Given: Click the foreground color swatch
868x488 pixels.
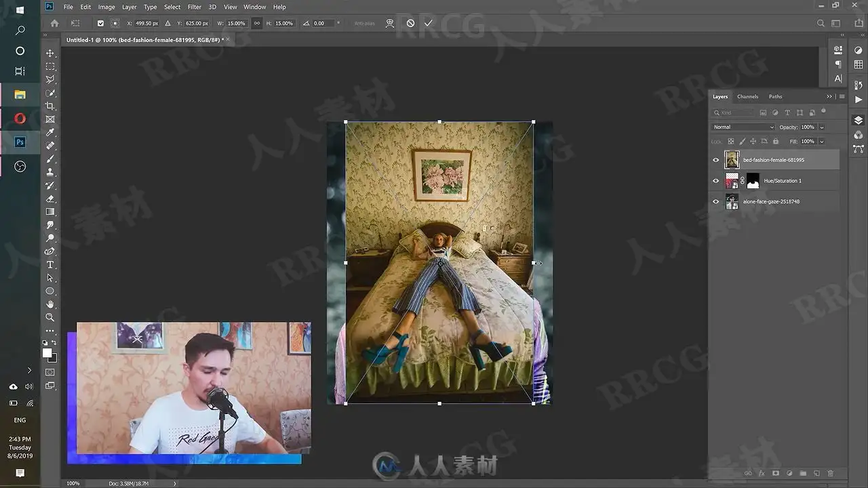Looking at the screenshot, I should [47, 352].
